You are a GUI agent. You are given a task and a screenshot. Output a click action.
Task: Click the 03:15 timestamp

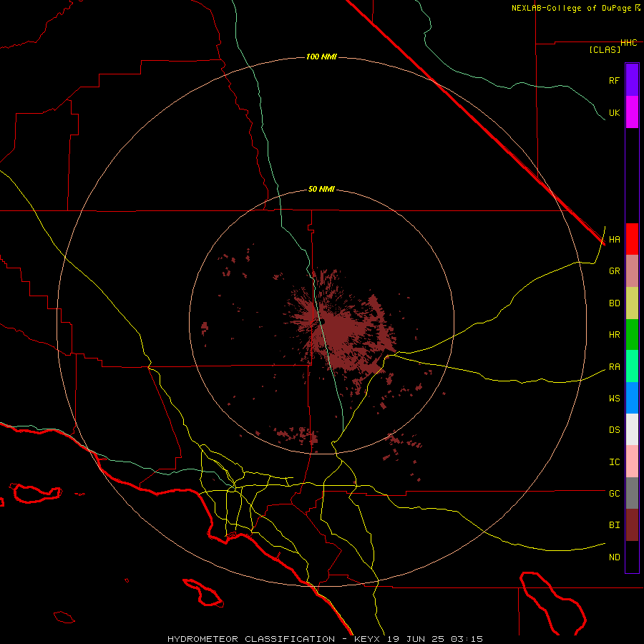pos(467,639)
